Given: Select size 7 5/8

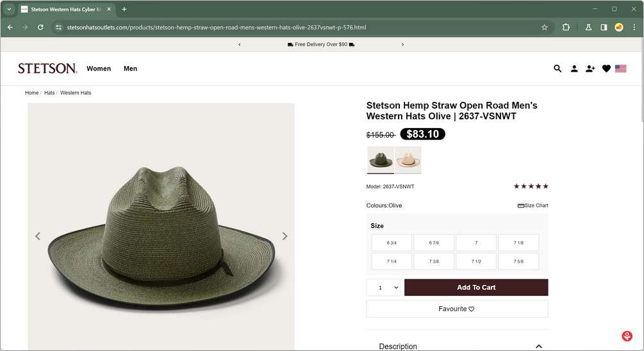Looking at the screenshot, I should click(x=518, y=261).
